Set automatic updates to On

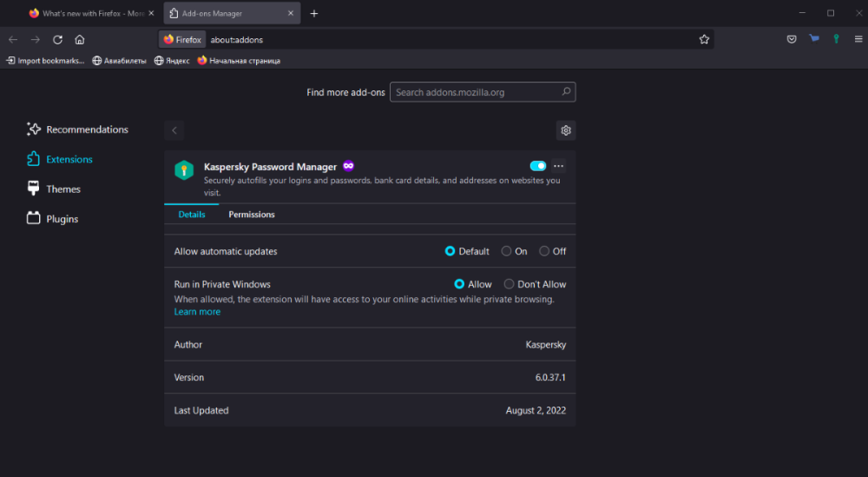point(507,251)
